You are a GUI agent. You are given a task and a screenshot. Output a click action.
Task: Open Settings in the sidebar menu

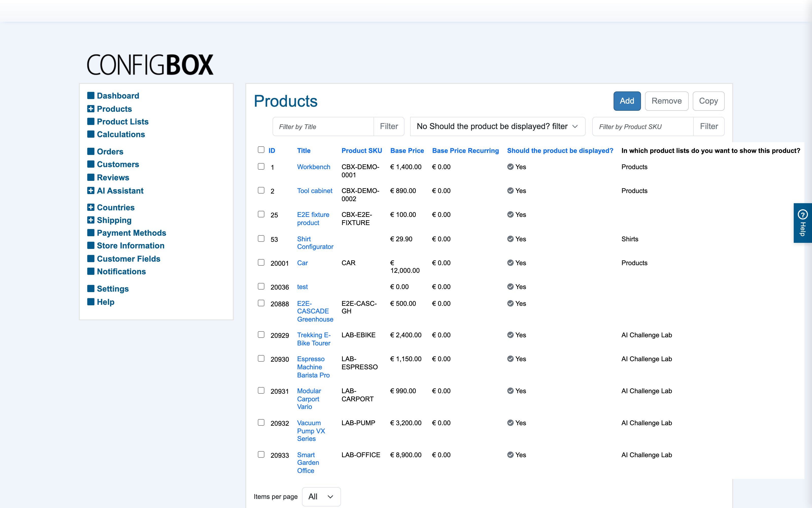point(113,289)
